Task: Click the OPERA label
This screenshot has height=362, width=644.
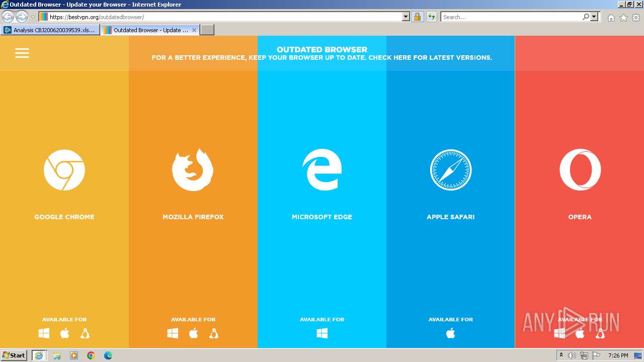Action: pyautogui.click(x=580, y=217)
